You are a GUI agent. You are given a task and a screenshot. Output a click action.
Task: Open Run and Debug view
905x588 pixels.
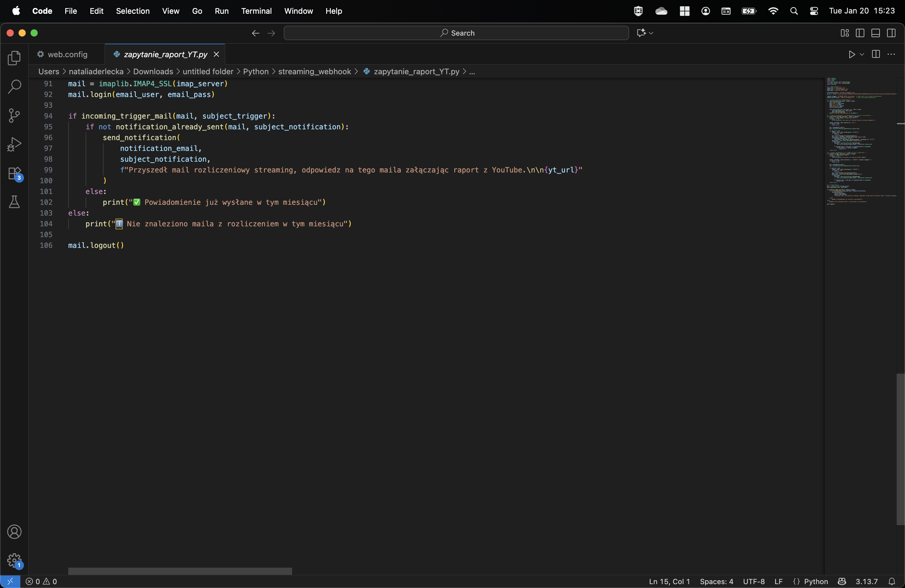pos(14,145)
